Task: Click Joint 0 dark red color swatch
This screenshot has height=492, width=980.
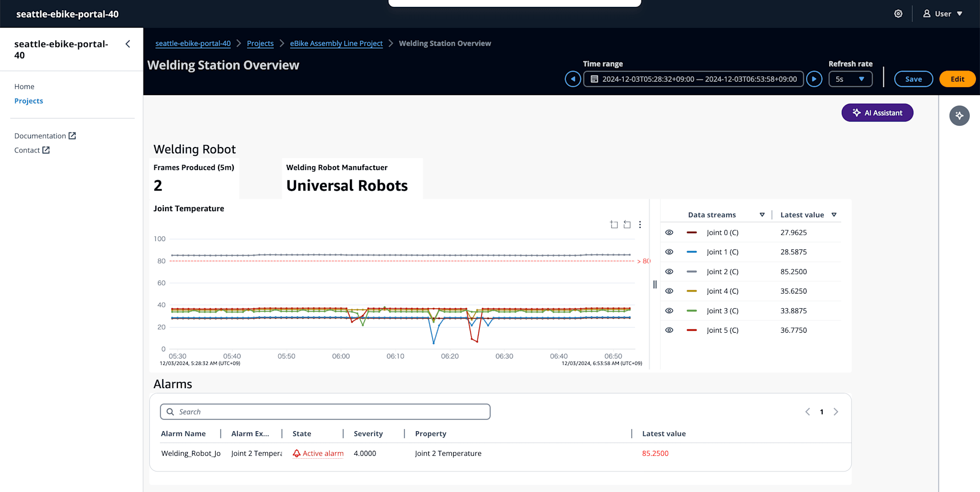Action: (692, 232)
